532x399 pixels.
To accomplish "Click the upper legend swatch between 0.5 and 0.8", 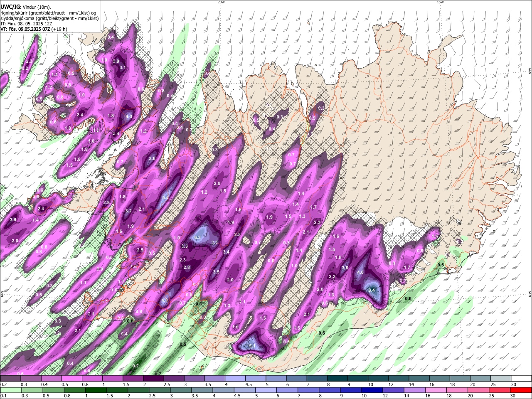I will pyautogui.click(x=71, y=379).
